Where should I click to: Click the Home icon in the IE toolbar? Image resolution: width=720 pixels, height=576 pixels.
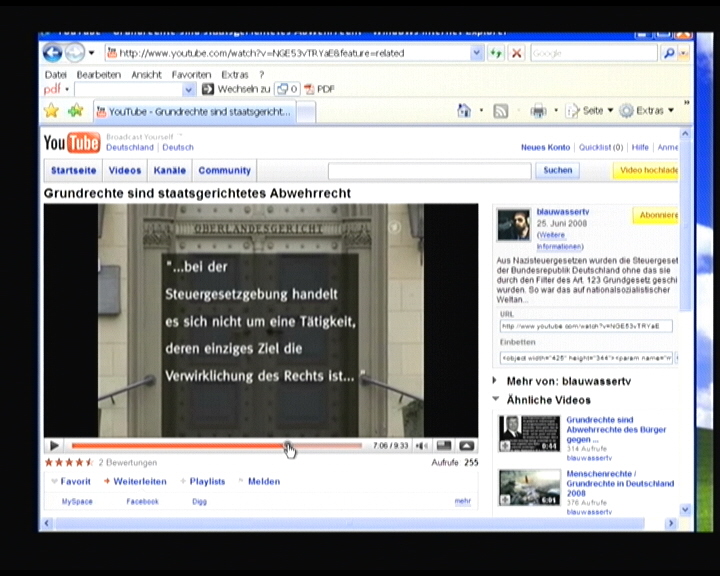(464, 111)
